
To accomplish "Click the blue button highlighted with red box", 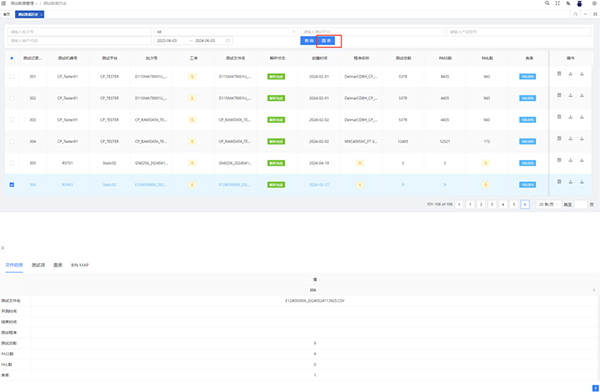I will [x=326, y=41].
